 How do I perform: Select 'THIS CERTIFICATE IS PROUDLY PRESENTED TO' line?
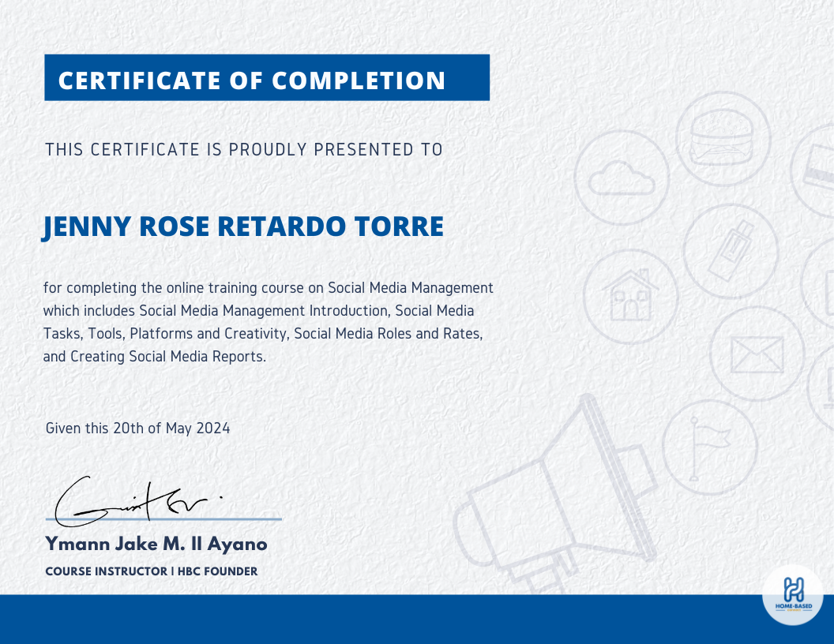(x=243, y=150)
